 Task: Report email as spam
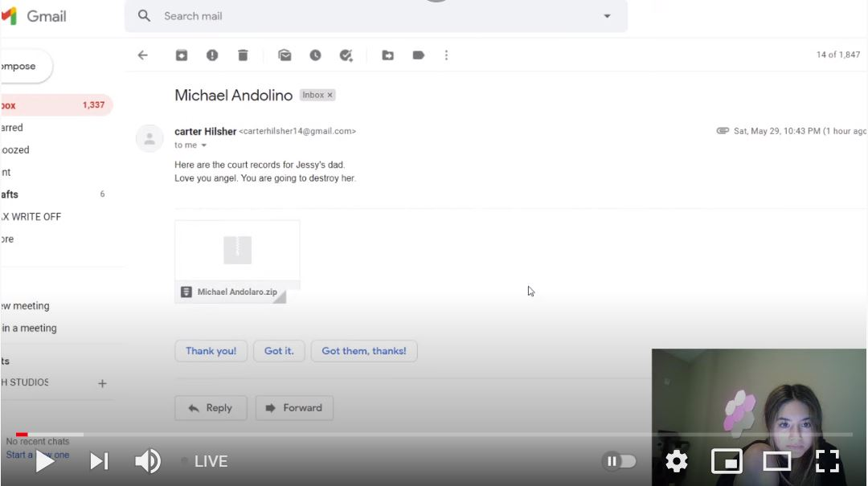(x=212, y=55)
